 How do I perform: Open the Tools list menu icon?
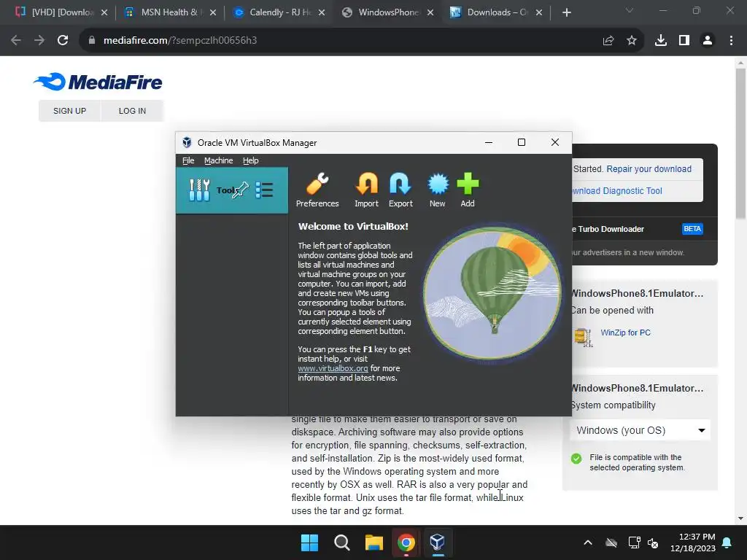tap(264, 190)
